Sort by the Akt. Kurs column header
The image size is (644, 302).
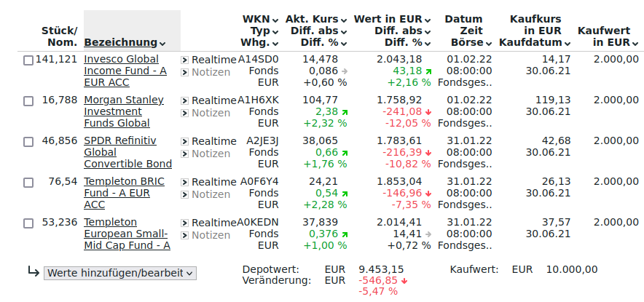[x=315, y=19]
